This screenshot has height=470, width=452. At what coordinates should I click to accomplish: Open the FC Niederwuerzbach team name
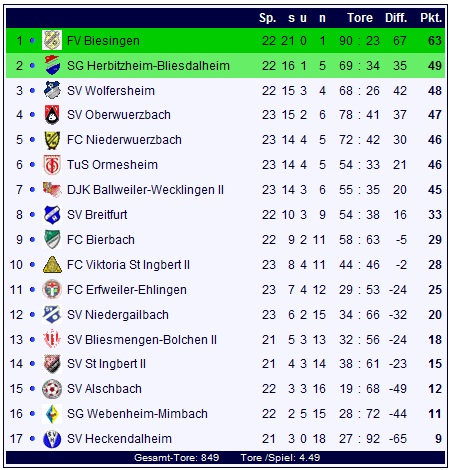click(x=124, y=140)
